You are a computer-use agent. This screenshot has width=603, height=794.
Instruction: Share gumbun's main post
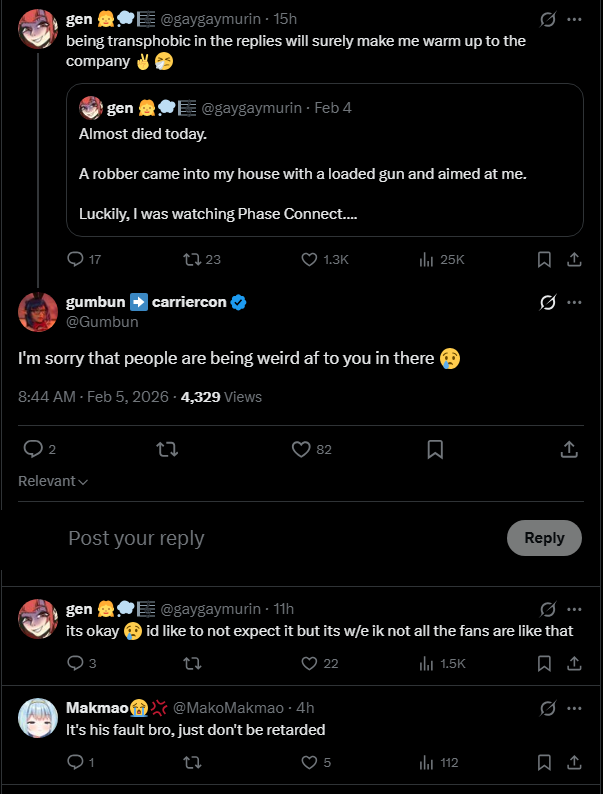pos(568,450)
